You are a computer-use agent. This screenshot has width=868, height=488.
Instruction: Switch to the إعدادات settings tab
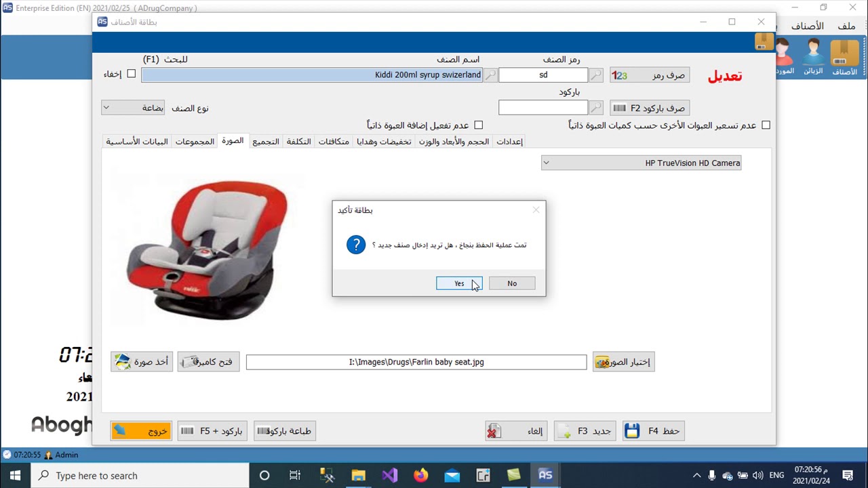point(509,142)
